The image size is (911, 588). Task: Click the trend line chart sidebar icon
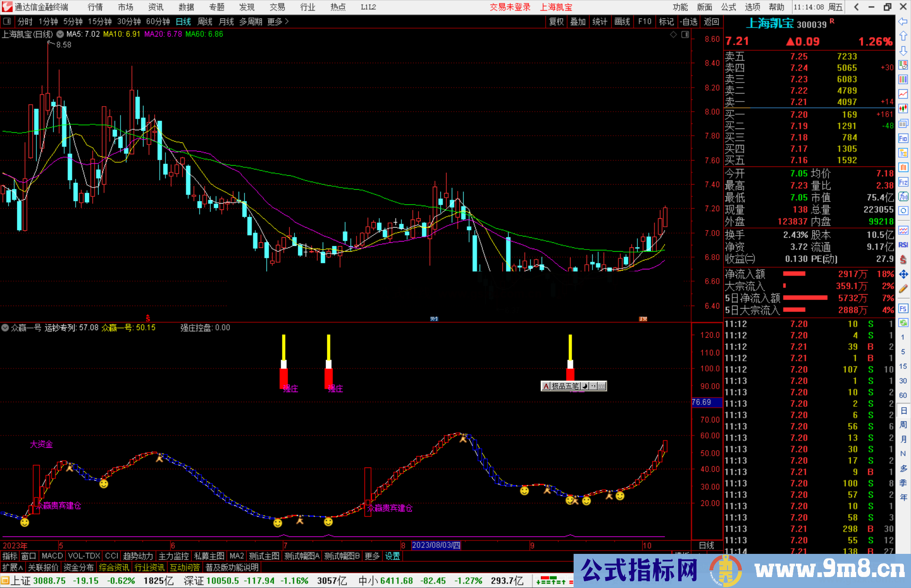(903, 94)
